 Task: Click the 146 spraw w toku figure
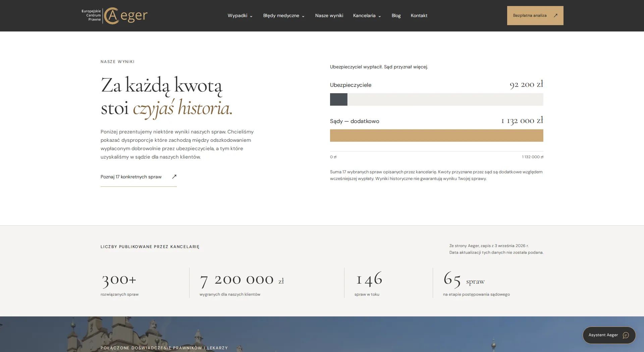pyautogui.click(x=369, y=279)
